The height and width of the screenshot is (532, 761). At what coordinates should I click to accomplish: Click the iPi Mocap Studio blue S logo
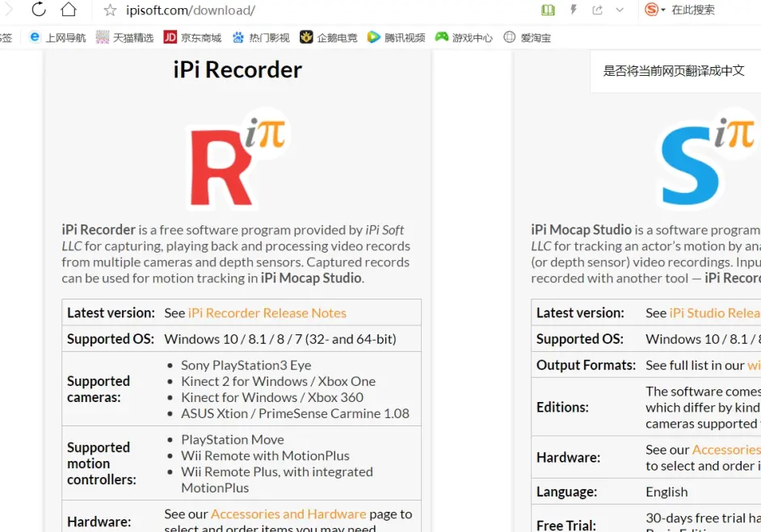pyautogui.click(x=709, y=160)
